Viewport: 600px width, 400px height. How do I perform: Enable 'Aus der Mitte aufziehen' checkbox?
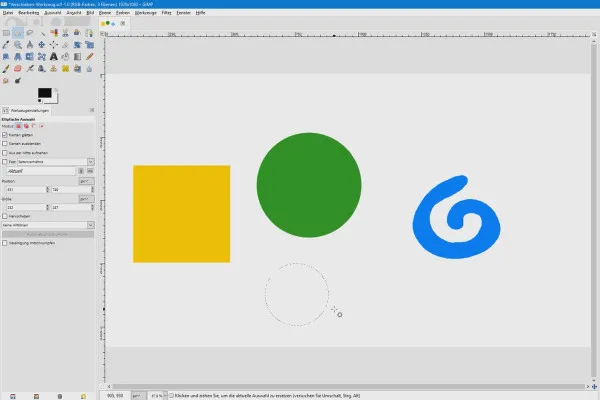[x=5, y=153]
